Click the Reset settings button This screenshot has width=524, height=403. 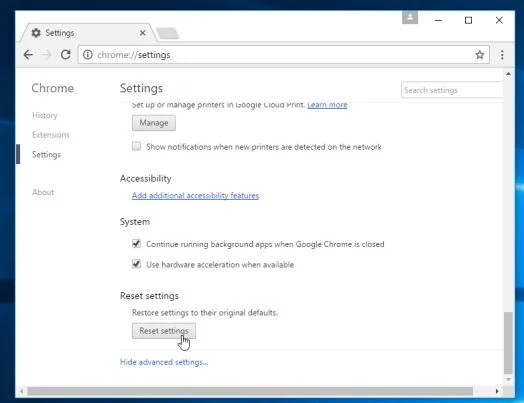pyautogui.click(x=164, y=330)
